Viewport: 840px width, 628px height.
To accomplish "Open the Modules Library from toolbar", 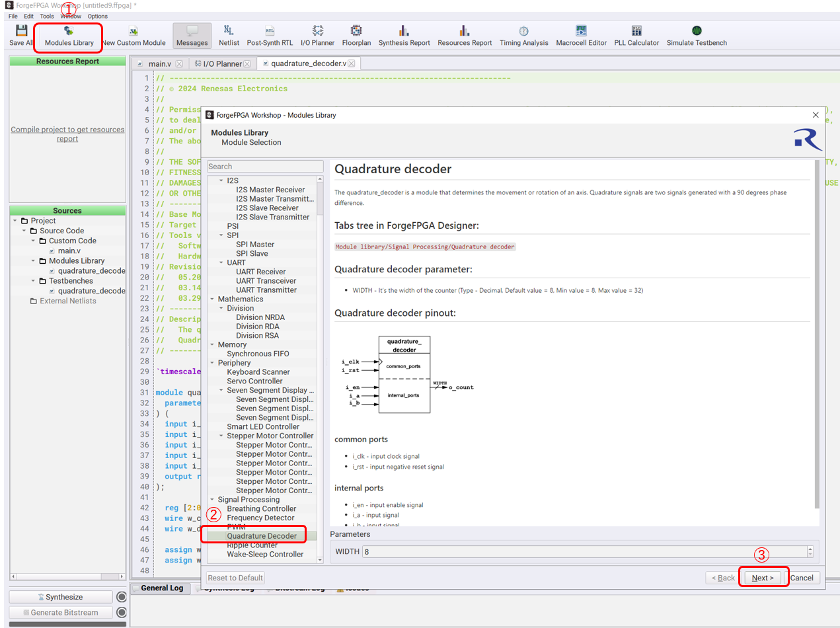I will (69, 36).
